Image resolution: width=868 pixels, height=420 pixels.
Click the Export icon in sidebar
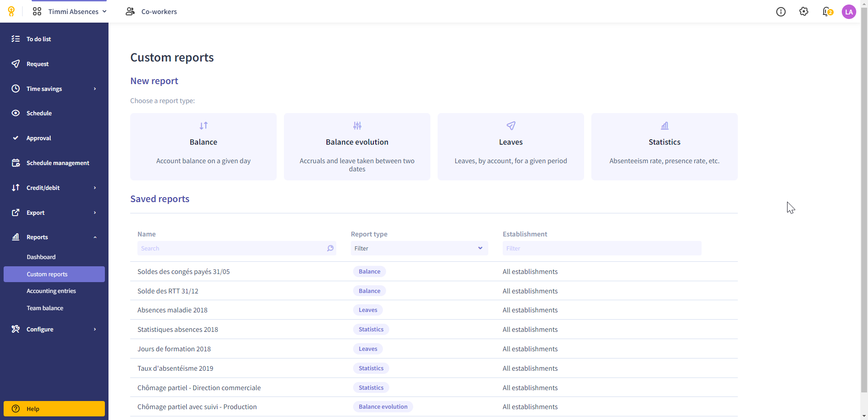[x=16, y=212]
